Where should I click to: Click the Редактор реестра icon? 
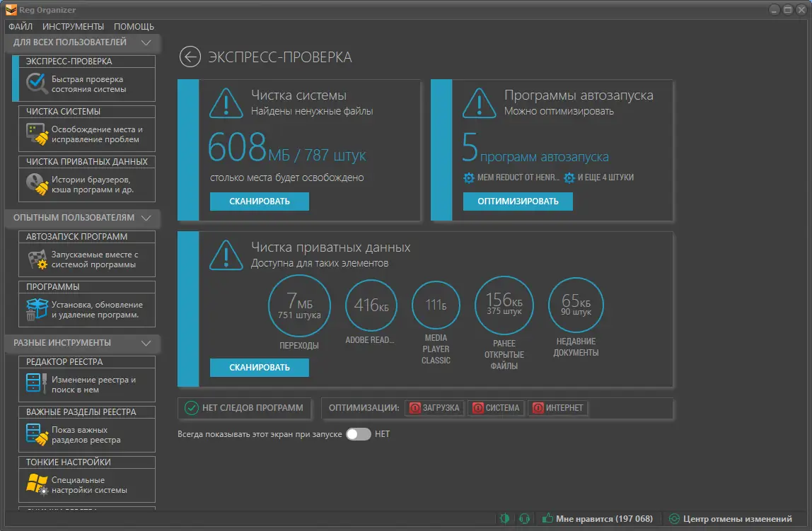pos(36,383)
